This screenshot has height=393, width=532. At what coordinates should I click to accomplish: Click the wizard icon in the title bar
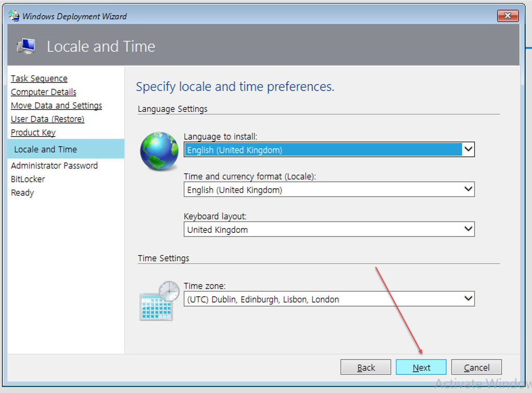(14, 16)
